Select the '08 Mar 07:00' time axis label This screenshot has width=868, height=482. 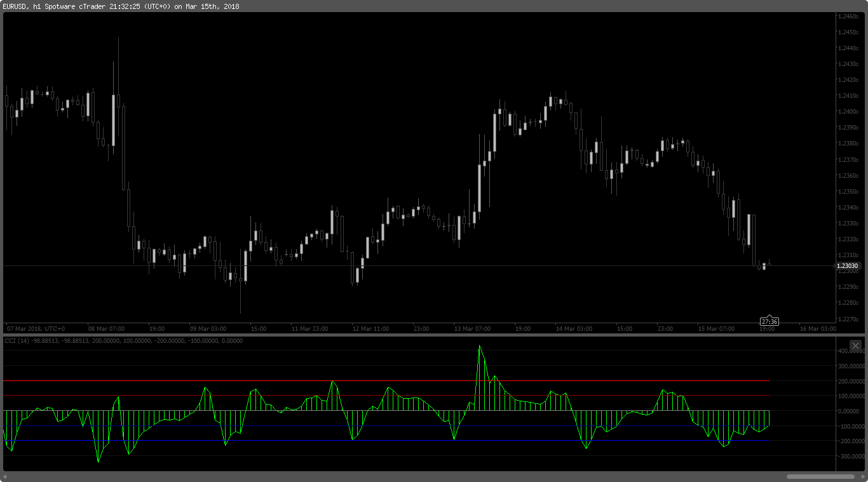106,329
